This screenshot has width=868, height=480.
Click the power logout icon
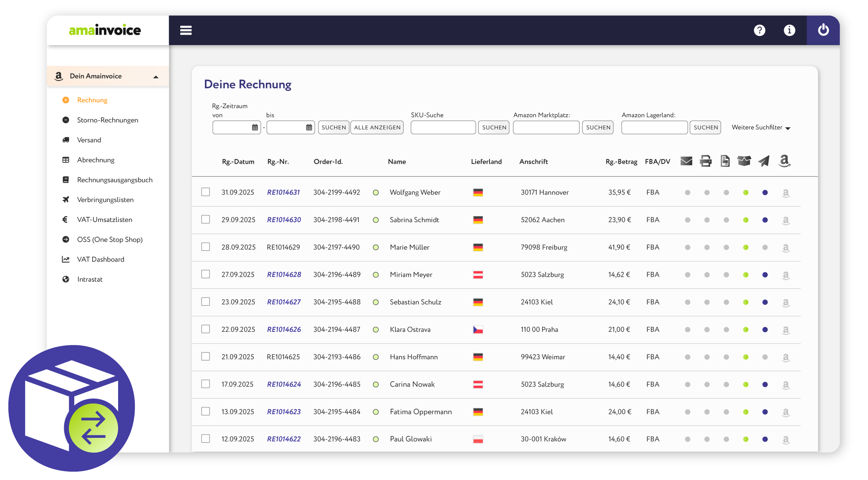823,30
